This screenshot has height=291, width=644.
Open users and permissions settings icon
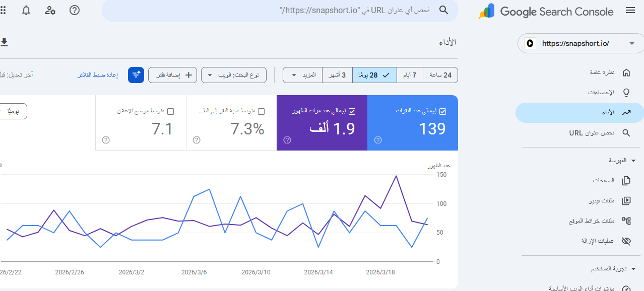click(x=50, y=10)
